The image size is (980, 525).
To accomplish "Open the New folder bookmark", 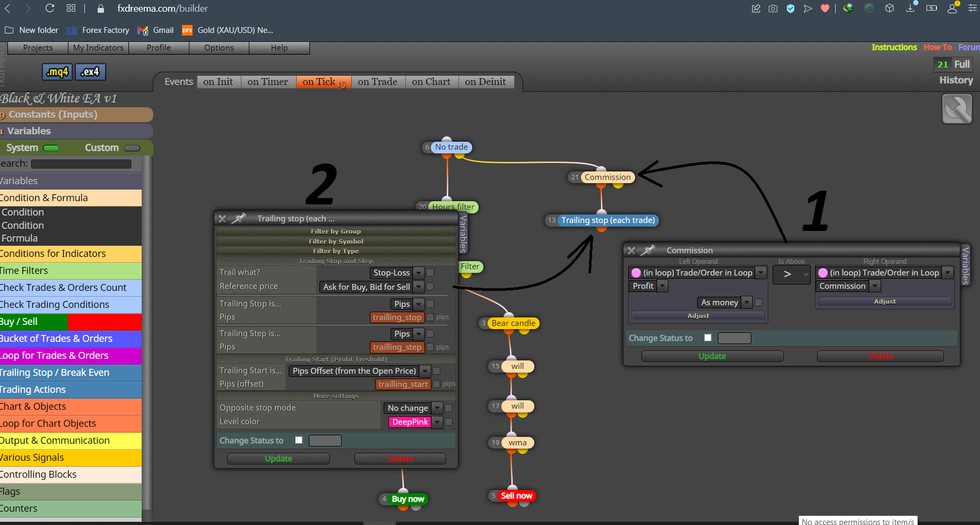I will point(32,30).
